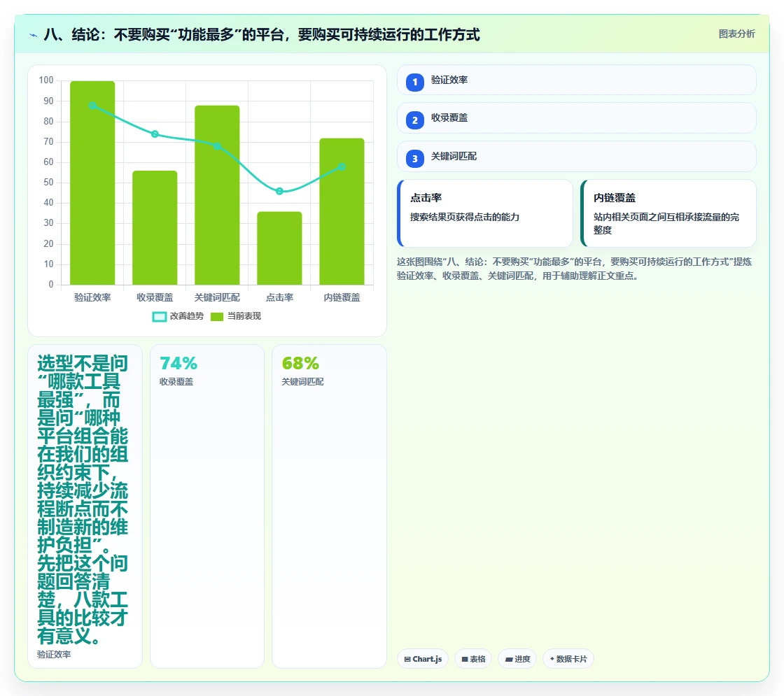This screenshot has width=784, height=696.
Task: Click the trend line point above 收录覆盖
Action: pyautogui.click(x=155, y=134)
